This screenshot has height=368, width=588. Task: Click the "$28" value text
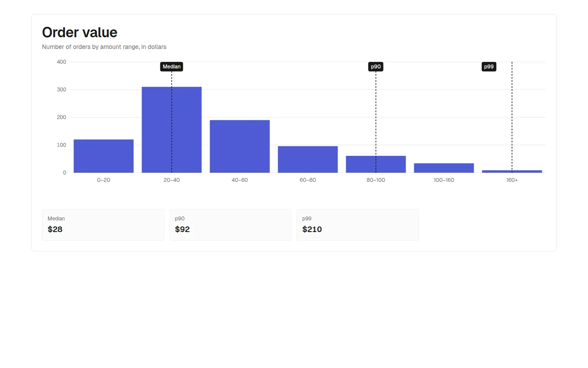(x=55, y=229)
